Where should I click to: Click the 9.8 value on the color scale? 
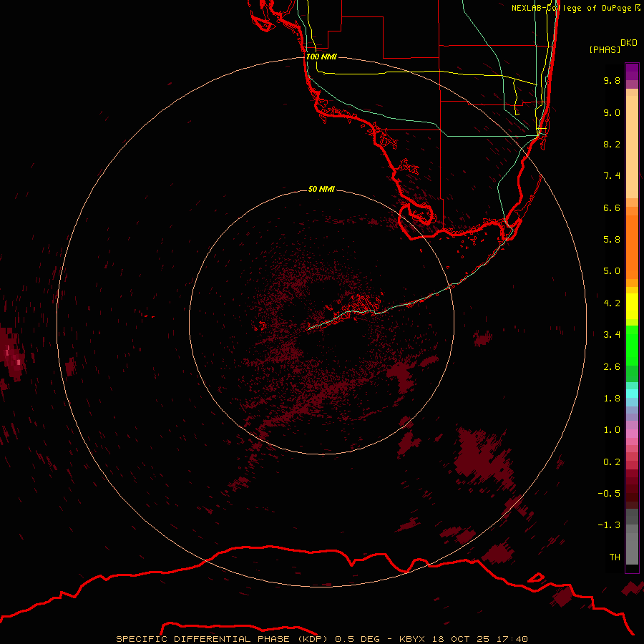click(612, 80)
